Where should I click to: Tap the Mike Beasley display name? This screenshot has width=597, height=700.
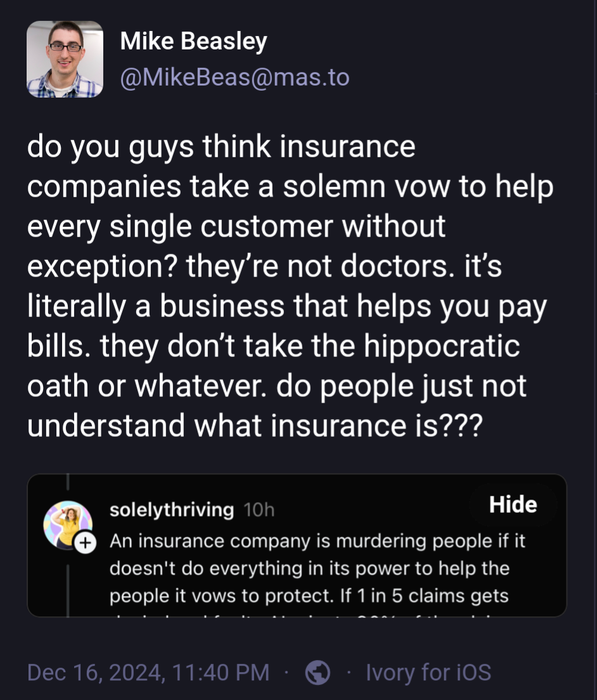193,42
